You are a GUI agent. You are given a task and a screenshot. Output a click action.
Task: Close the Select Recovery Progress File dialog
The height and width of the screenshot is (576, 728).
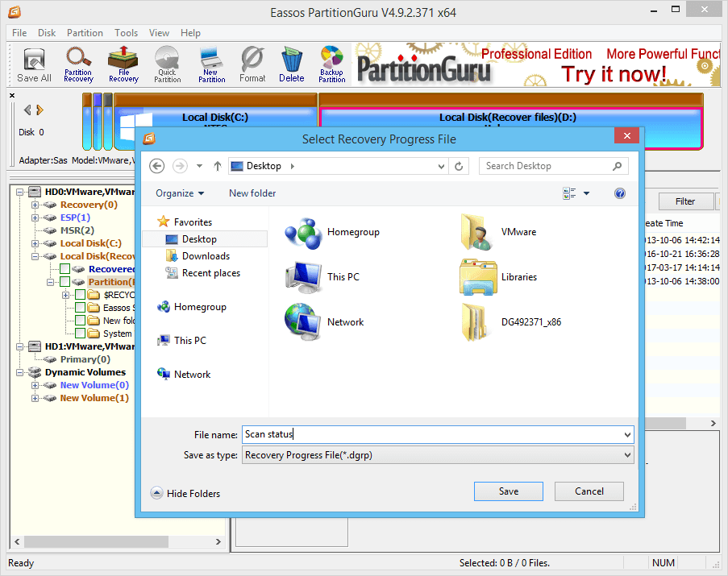click(626, 135)
